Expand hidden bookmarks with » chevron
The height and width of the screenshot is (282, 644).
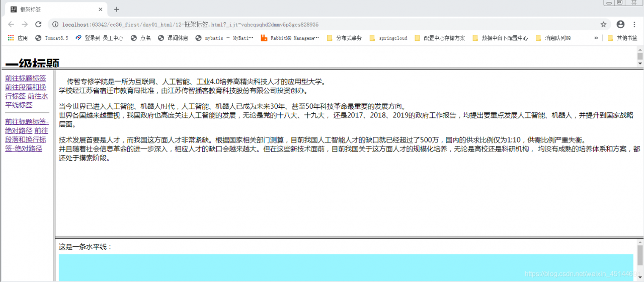(x=596, y=38)
